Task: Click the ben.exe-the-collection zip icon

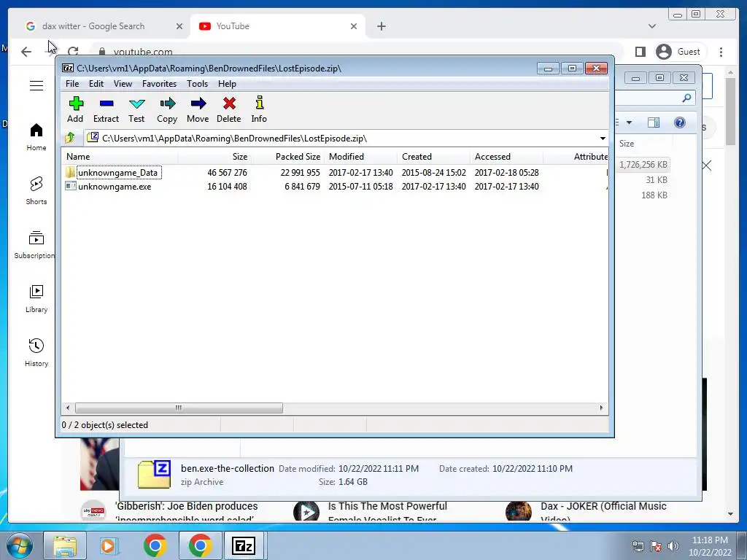Action: [x=155, y=474]
